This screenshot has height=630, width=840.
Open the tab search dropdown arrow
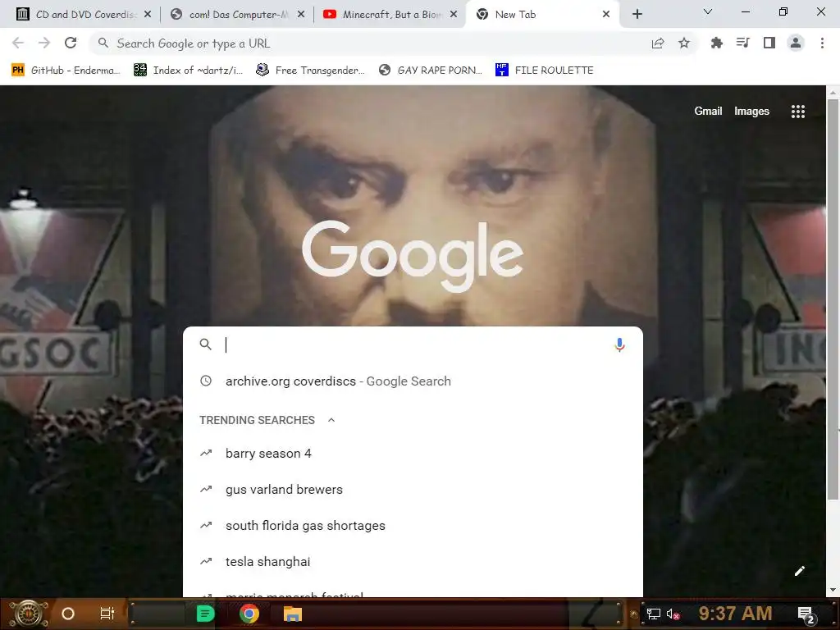(707, 11)
